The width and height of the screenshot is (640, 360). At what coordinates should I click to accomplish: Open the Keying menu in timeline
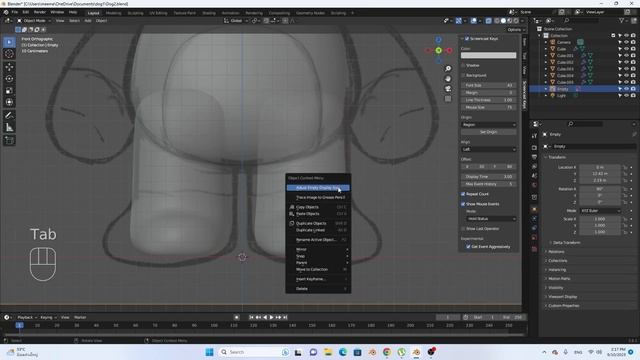48,317
